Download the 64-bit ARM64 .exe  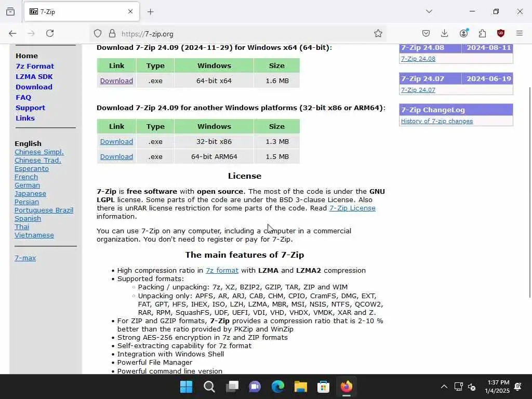pos(116,157)
